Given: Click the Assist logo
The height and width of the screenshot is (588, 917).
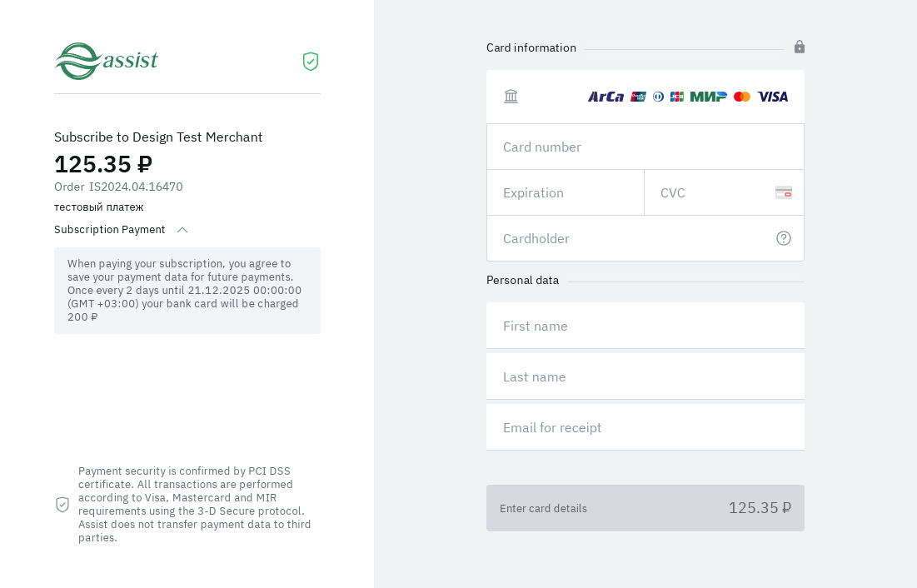Looking at the screenshot, I should click(107, 61).
